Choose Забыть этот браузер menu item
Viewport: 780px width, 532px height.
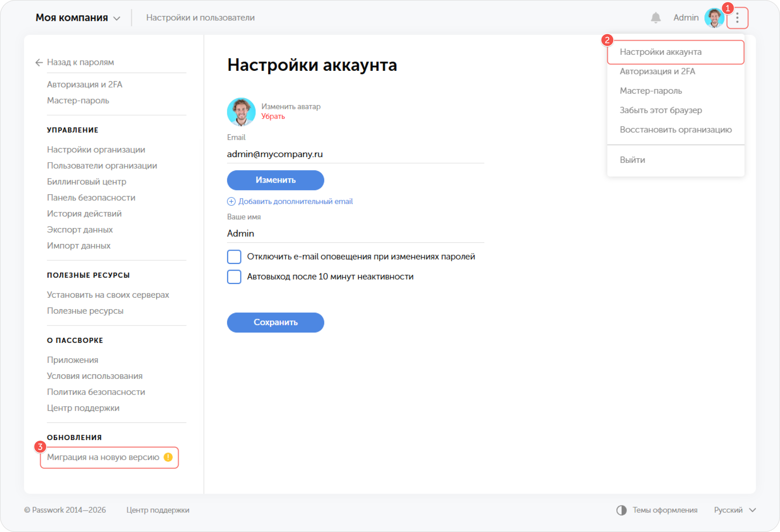pyautogui.click(x=661, y=110)
